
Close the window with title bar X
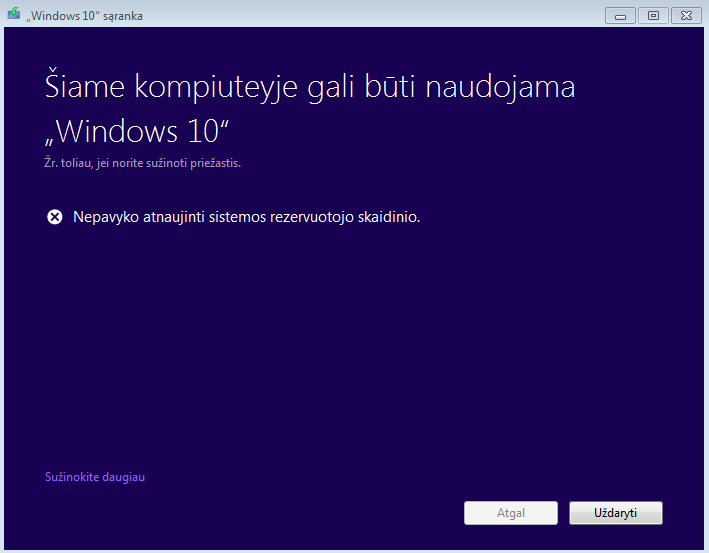click(x=686, y=15)
